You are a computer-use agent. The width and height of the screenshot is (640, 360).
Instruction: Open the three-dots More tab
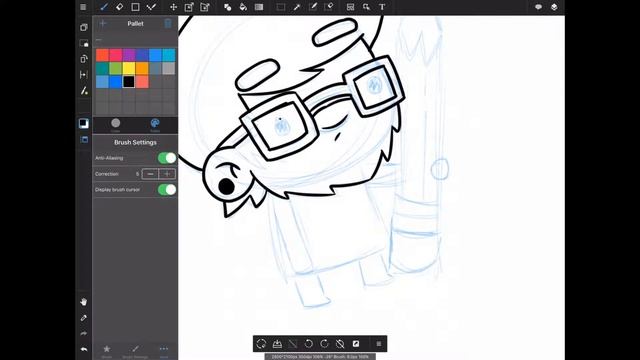[164, 350]
